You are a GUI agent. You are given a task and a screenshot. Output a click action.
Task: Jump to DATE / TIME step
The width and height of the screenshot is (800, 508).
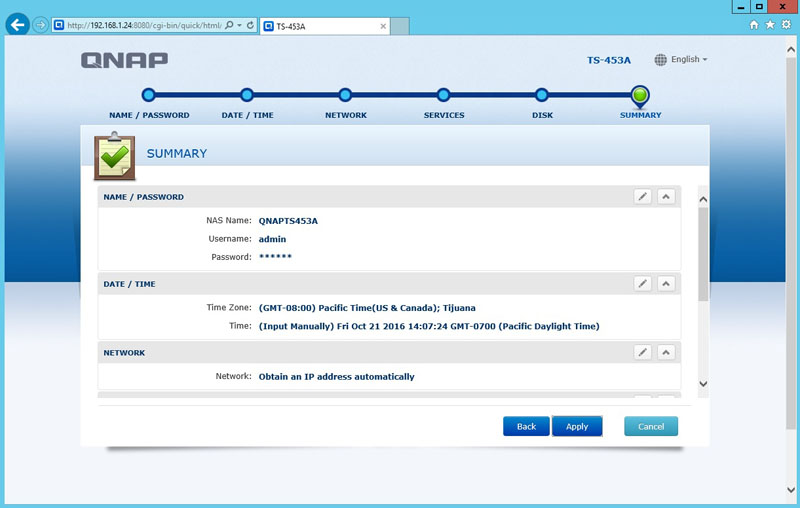[x=247, y=95]
